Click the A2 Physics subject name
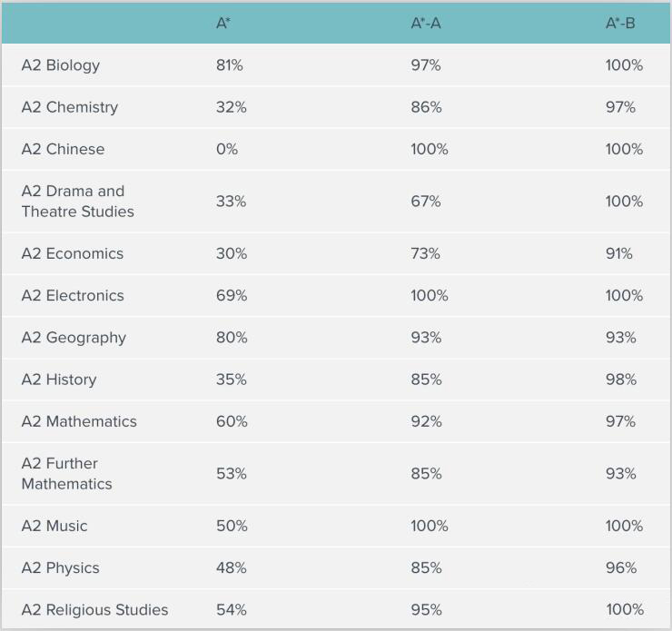 coord(61,567)
